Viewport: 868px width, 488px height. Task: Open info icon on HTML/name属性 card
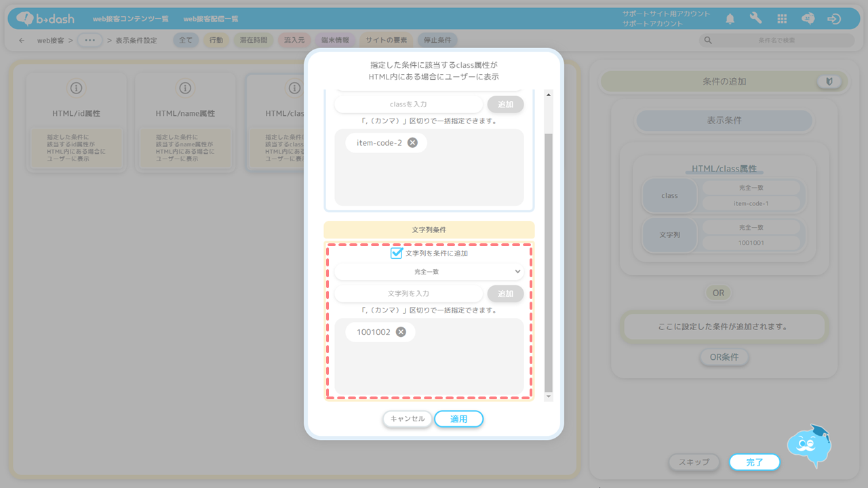(x=185, y=88)
